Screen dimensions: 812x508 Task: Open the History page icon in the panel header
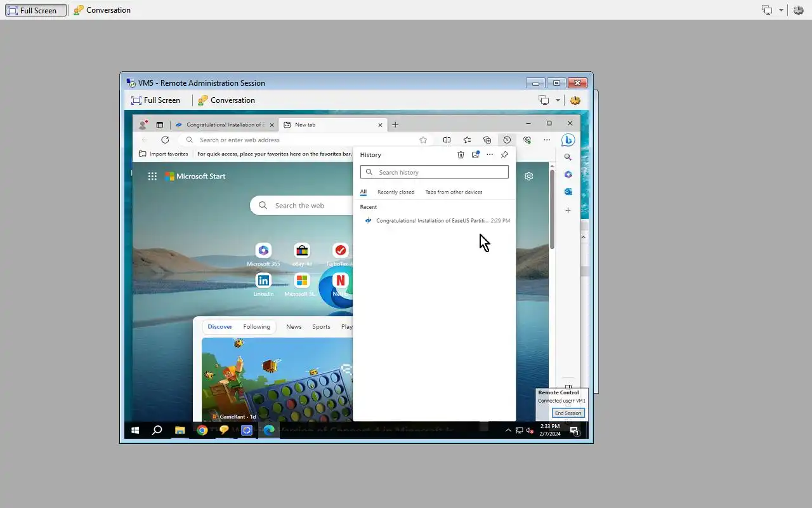coord(475,154)
